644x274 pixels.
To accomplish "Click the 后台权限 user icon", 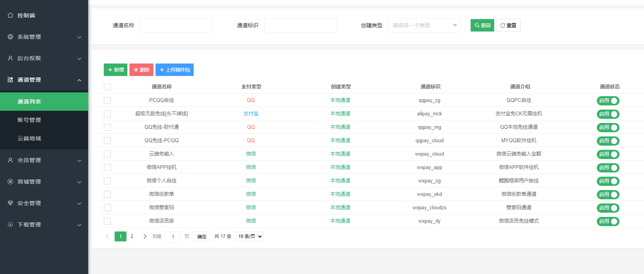I will [x=10, y=58].
